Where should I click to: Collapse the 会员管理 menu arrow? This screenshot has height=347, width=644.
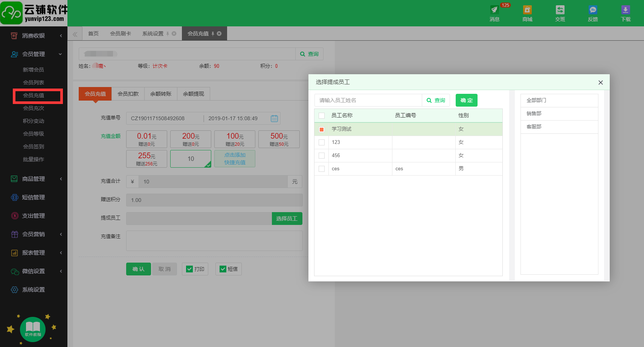60,54
